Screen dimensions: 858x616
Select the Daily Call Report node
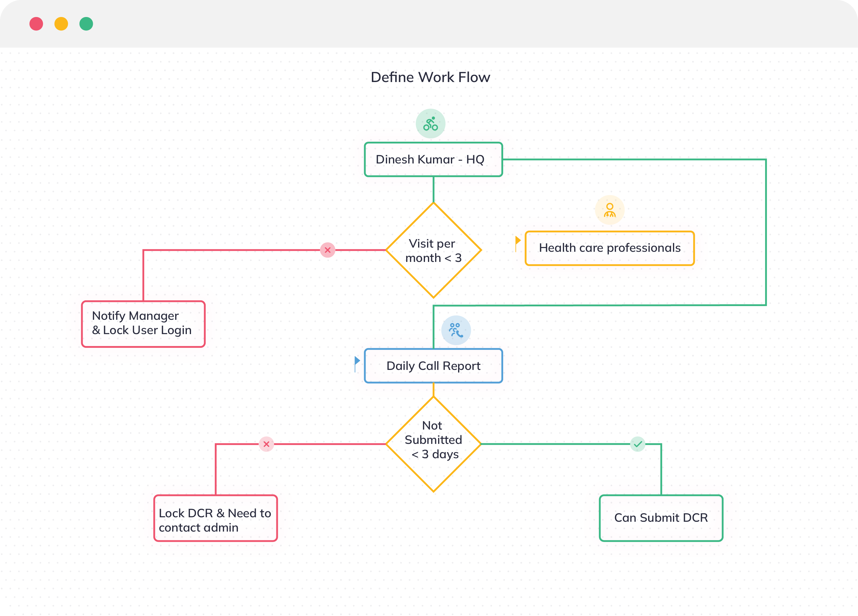434,365
